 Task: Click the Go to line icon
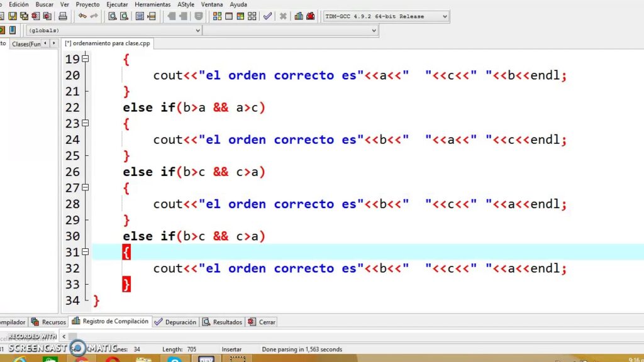click(x=152, y=16)
